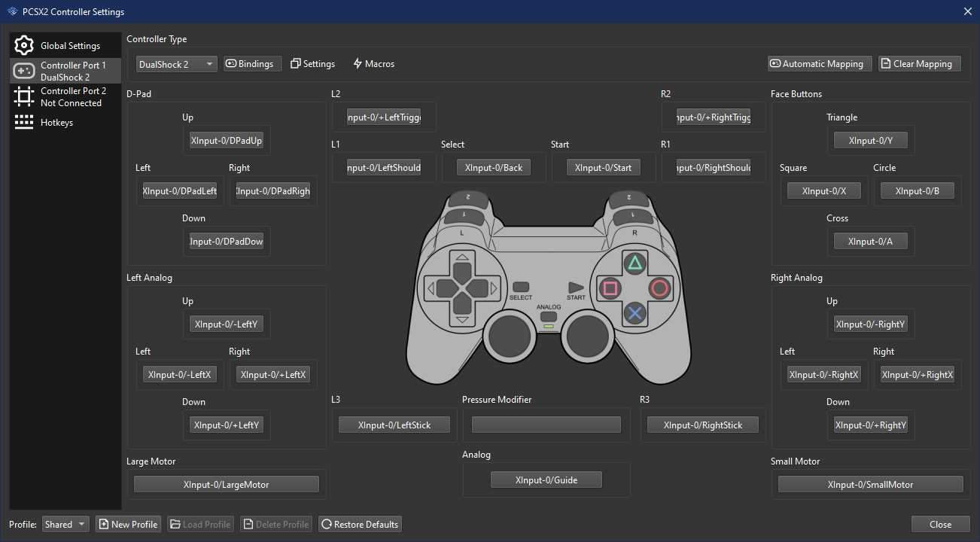Open the Shared profile dropdown
Image resolution: width=980 pixels, height=542 pixels.
(65, 524)
